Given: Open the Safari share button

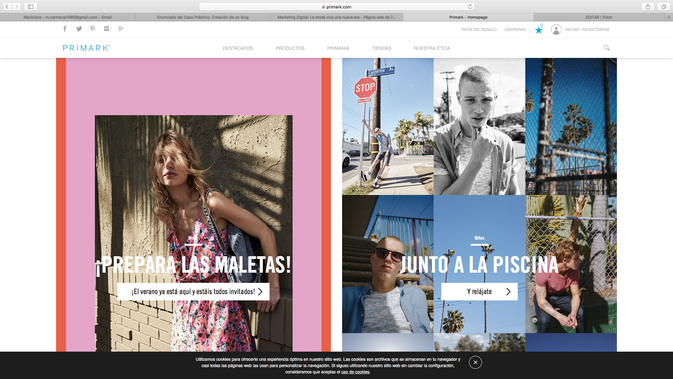Looking at the screenshot, I should [x=648, y=6].
